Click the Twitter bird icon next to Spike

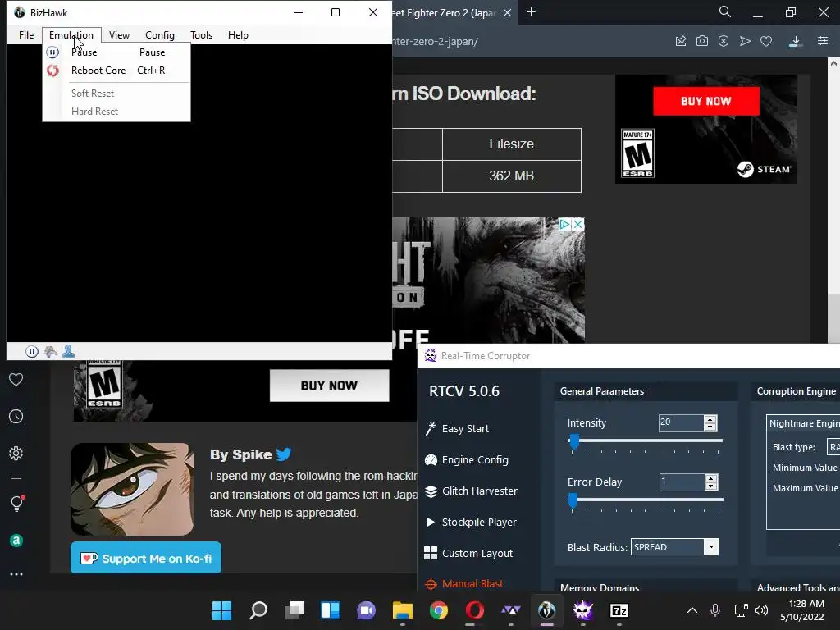(x=283, y=454)
